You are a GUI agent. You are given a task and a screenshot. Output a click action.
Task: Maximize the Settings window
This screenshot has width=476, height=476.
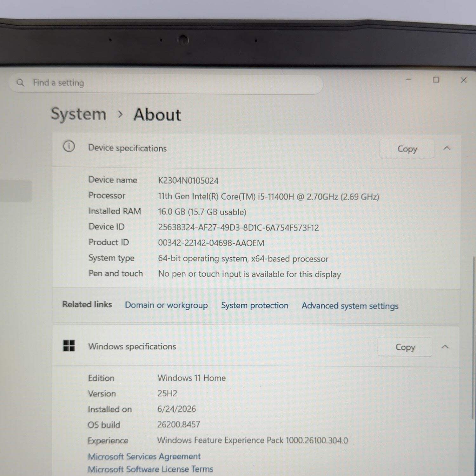point(436,80)
